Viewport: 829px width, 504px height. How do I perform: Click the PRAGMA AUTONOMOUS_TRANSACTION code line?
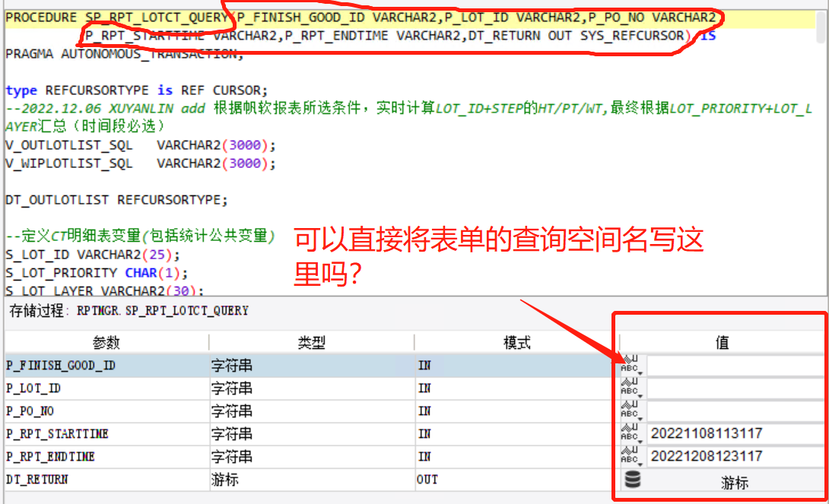124,54
